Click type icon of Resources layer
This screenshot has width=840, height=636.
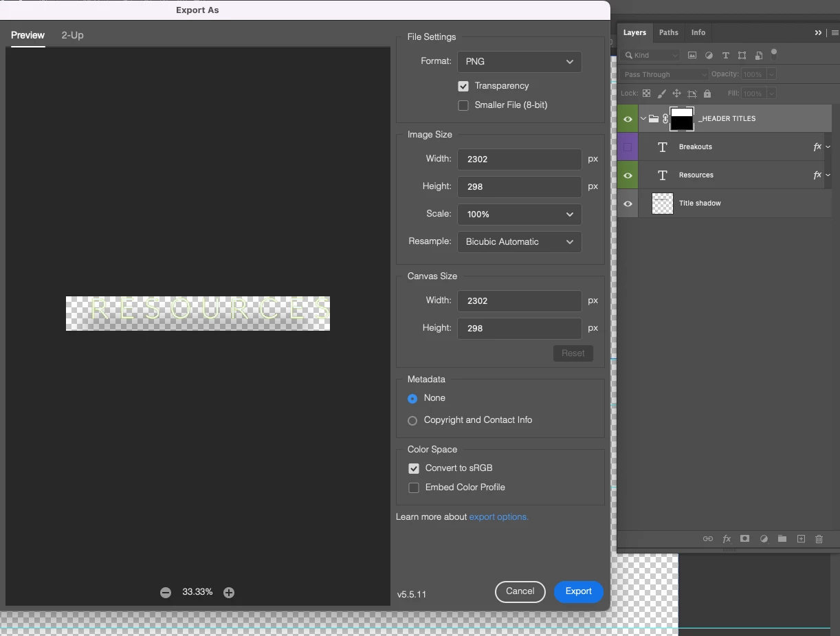(663, 175)
